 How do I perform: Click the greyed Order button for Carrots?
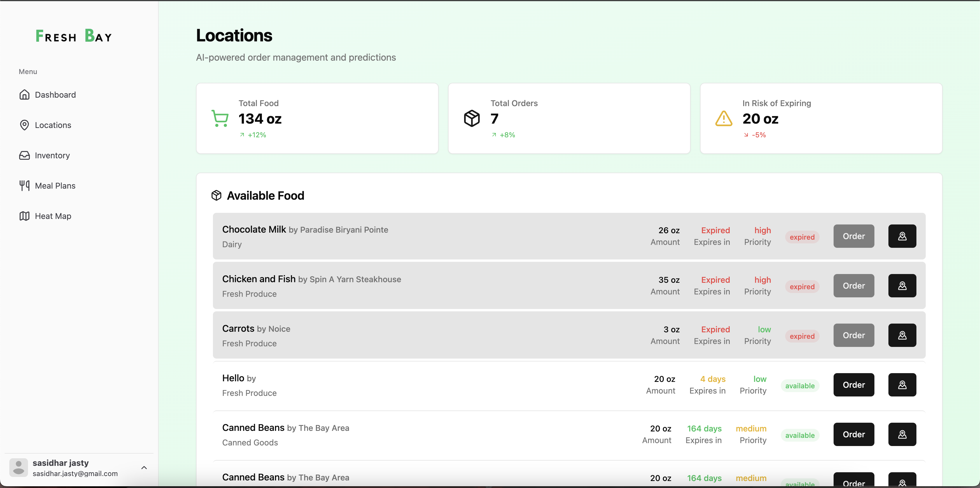pyautogui.click(x=853, y=335)
